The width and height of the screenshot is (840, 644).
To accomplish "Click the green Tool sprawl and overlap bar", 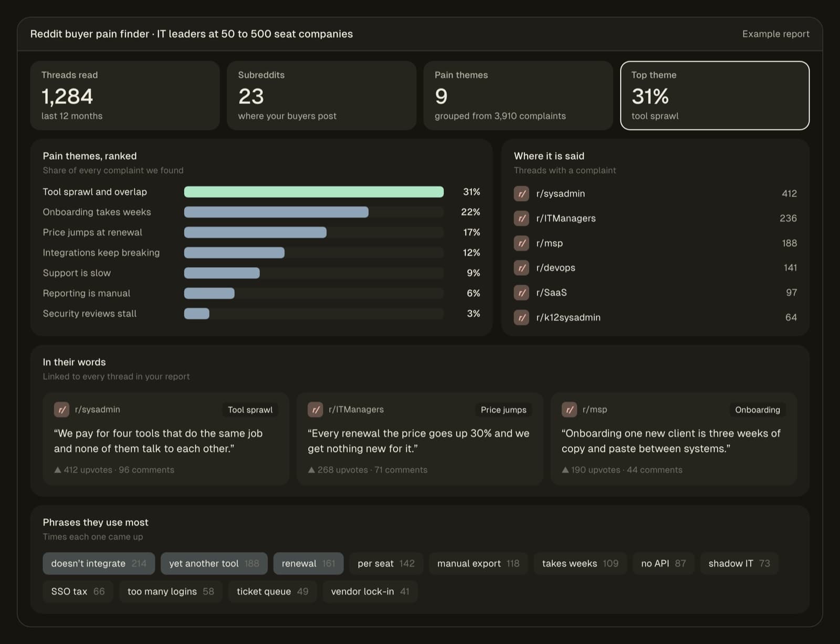I will point(314,192).
